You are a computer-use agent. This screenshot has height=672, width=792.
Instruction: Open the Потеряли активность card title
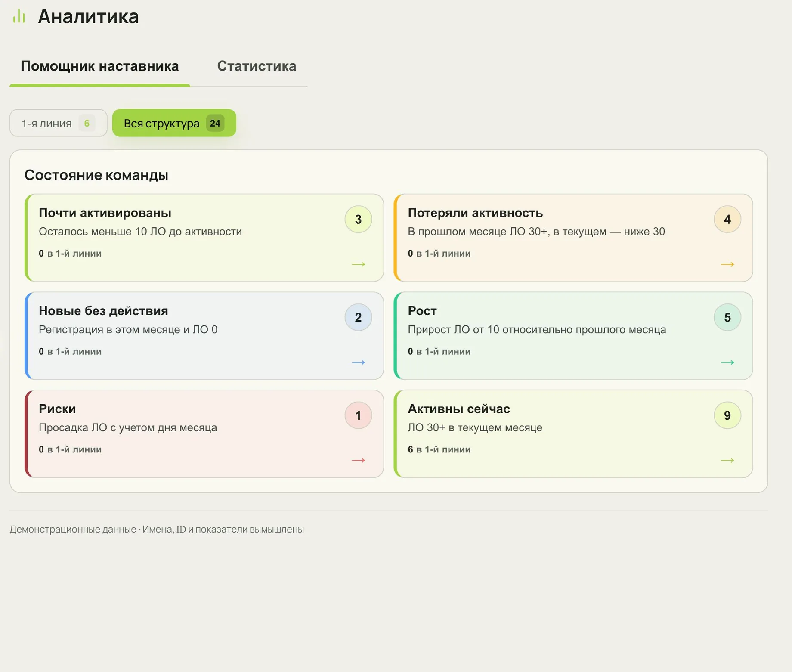pos(475,213)
